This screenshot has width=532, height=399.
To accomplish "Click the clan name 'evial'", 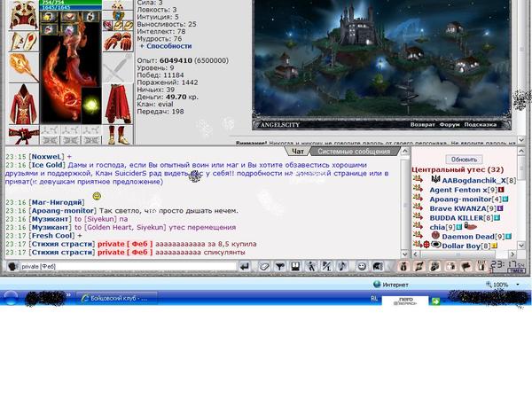I will click(166, 104).
